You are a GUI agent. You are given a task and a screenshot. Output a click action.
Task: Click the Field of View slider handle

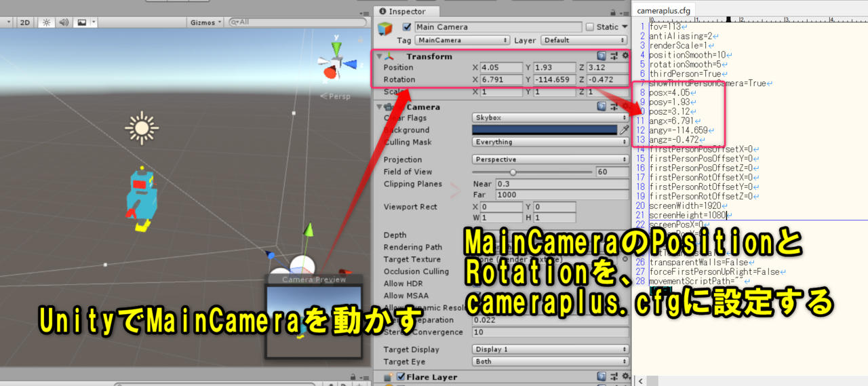click(513, 172)
